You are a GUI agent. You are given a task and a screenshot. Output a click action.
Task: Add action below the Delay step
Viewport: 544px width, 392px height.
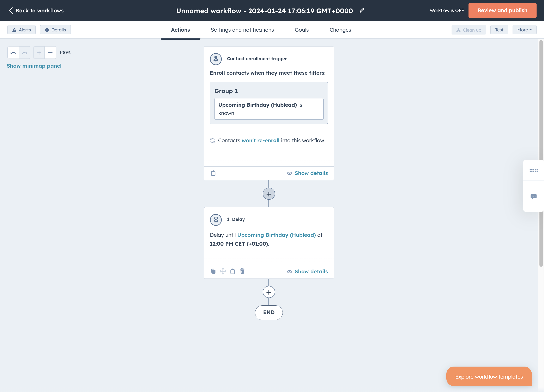269,292
